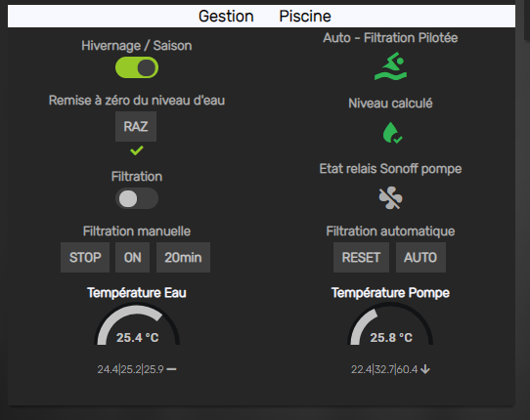530x420 pixels.
Task: Open the Température Eau gauge
Action: click(137, 325)
